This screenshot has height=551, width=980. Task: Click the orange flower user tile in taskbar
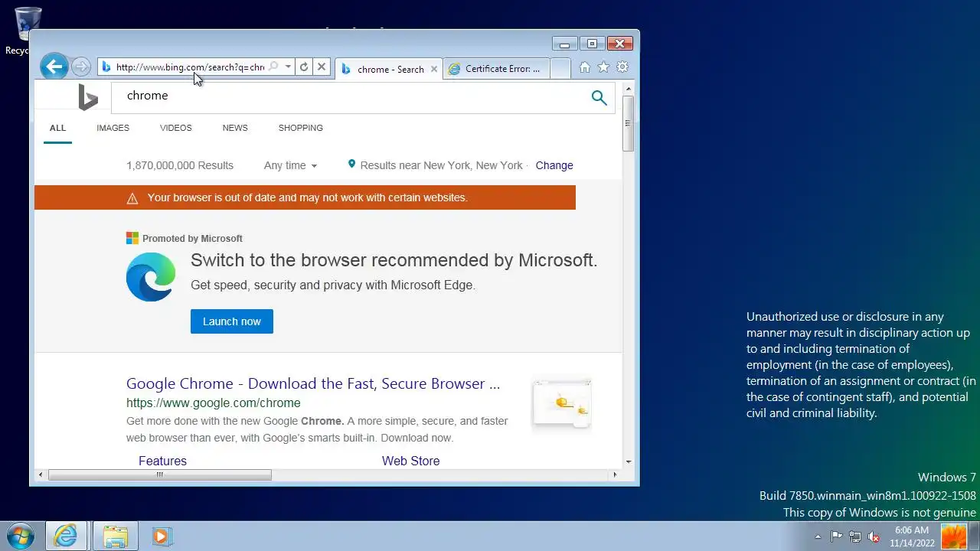954,536
